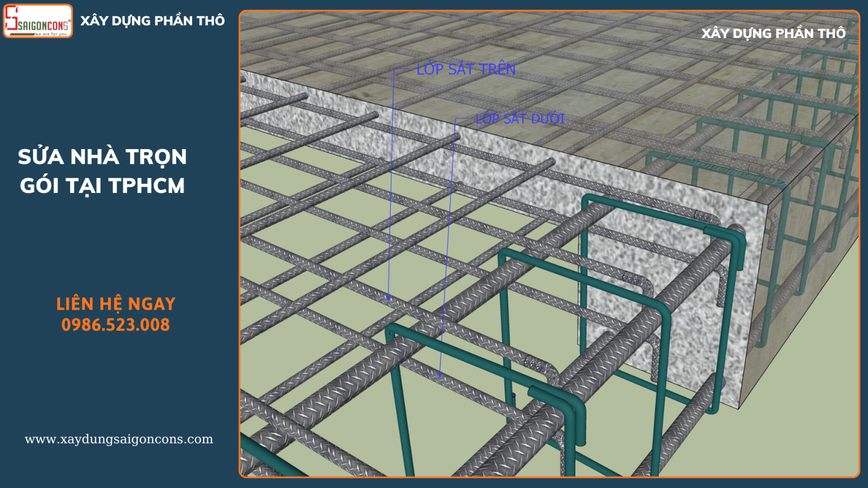Click the XÂY DỰNG PHẦN THÔ heading beside the logo
868x488 pixels.
pos(152,21)
